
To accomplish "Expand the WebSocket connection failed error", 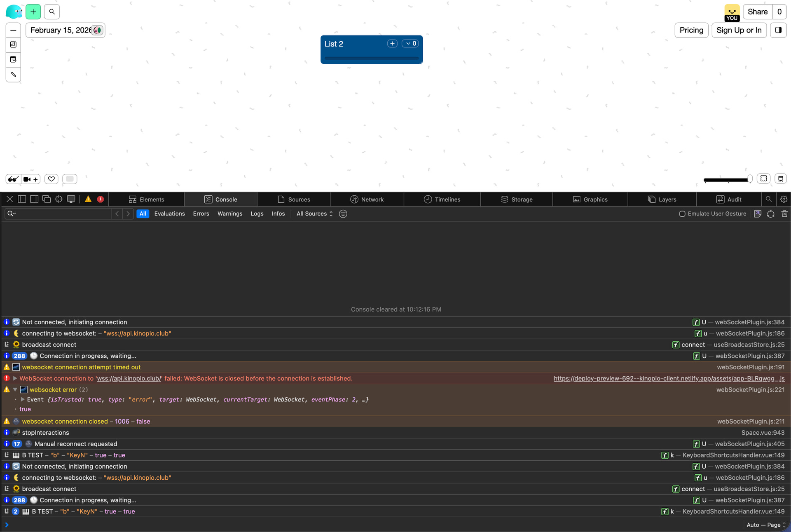I will (x=15, y=378).
